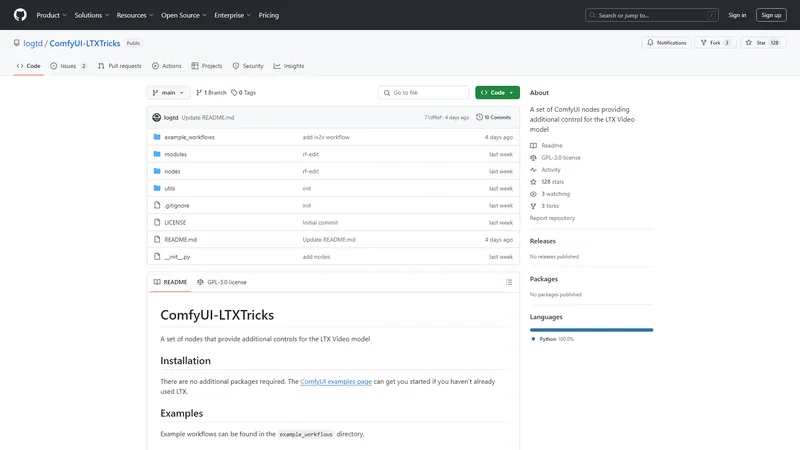Open the Releases heading link

[542, 241]
